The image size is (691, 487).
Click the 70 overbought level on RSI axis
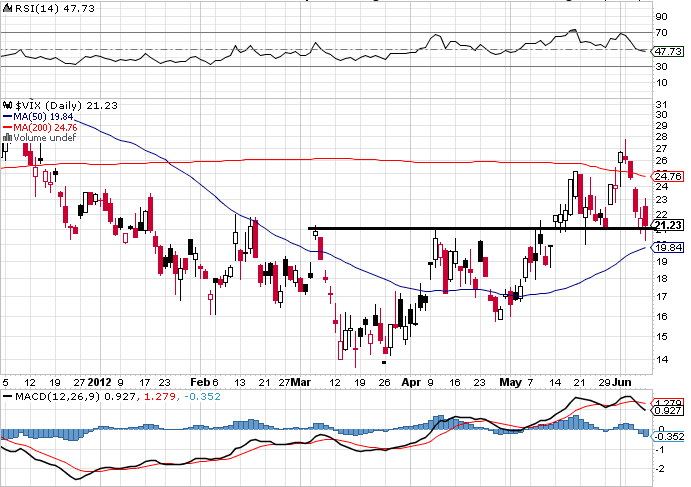(x=661, y=33)
